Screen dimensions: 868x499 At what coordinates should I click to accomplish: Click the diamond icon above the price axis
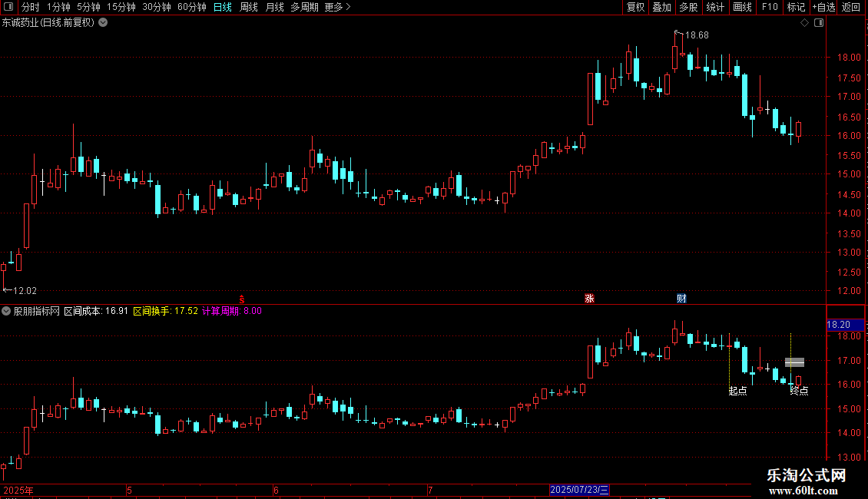point(805,23)
